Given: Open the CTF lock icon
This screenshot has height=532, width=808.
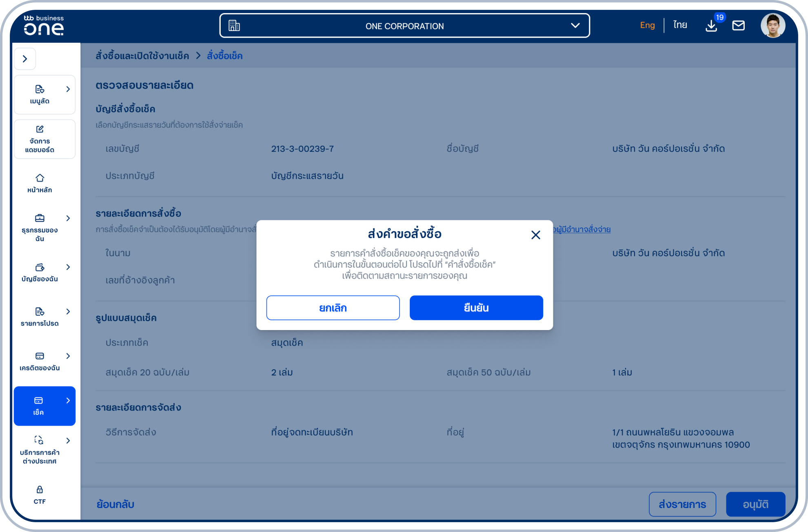Looking at the screenshot, I should click(x=40, y=490).
